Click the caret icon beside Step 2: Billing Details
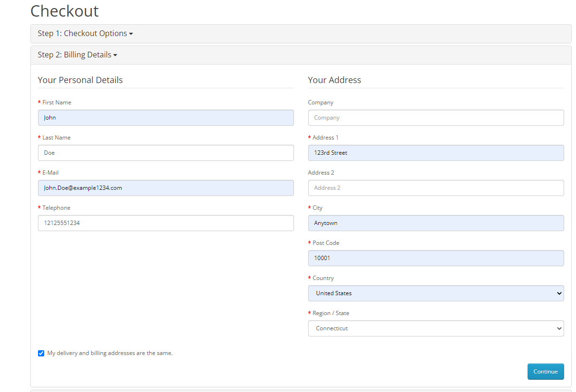 [x=115, y=56]
